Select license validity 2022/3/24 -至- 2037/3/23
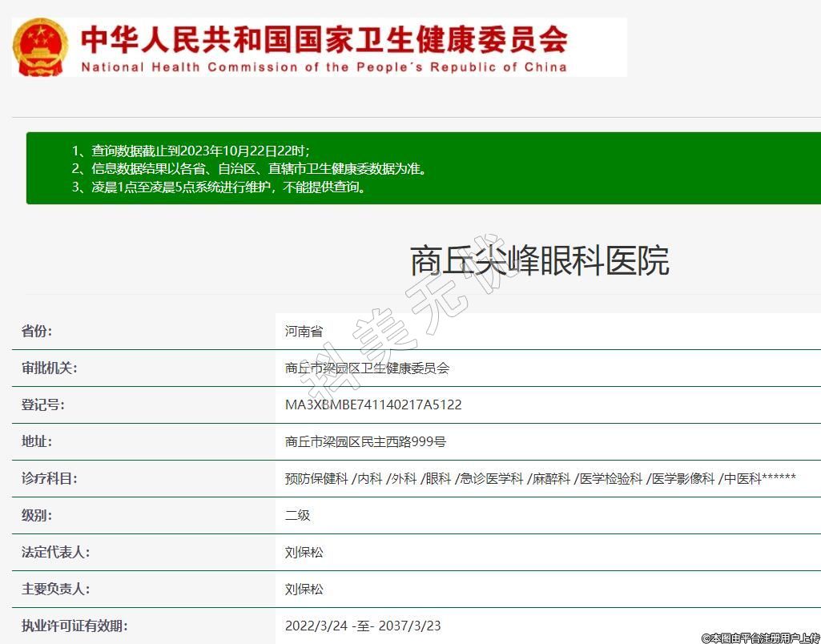Image resolution: width=821 pixels, height=644 pixels. [363, 626]
